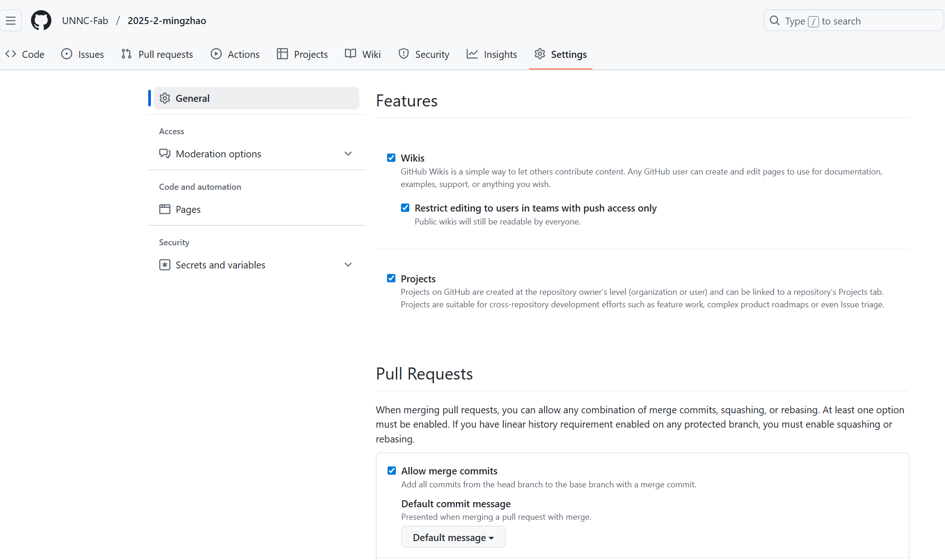Expand Moderation options chevron
Screen dimensions: 945x560
[x=348, y=154]
